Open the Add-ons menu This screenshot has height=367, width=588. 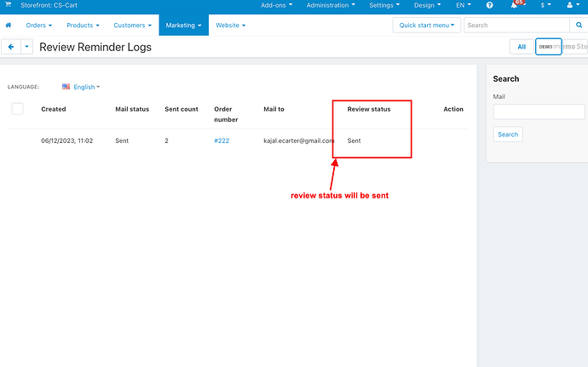[276, 5]
